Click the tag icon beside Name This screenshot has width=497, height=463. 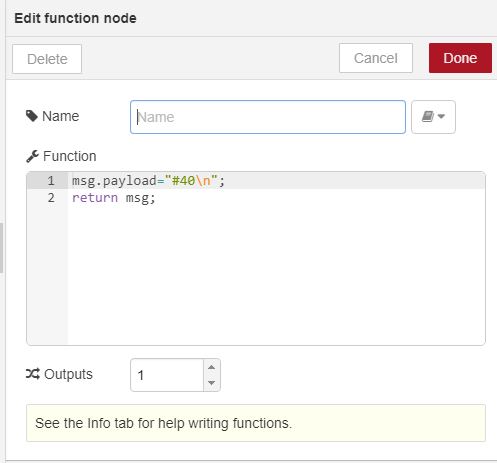(32, 116)
